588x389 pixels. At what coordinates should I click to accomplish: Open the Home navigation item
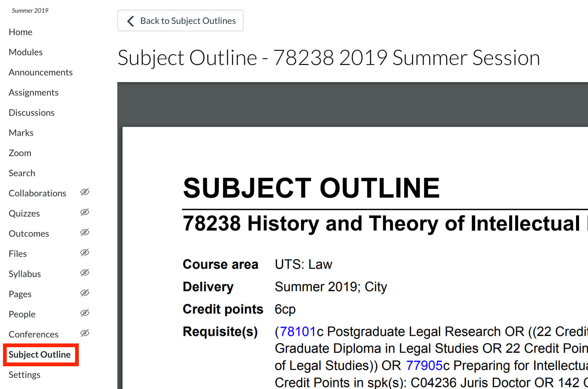21,32
